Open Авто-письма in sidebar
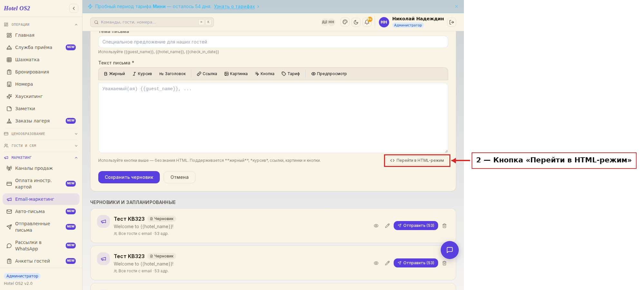 (41, 211)
